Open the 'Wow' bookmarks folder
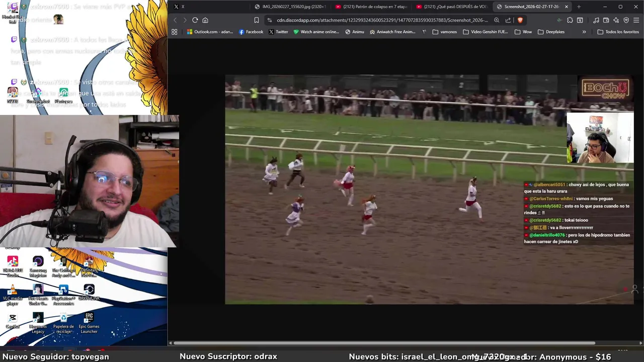The width and height of the screenshot is (644, 362). 523,32
